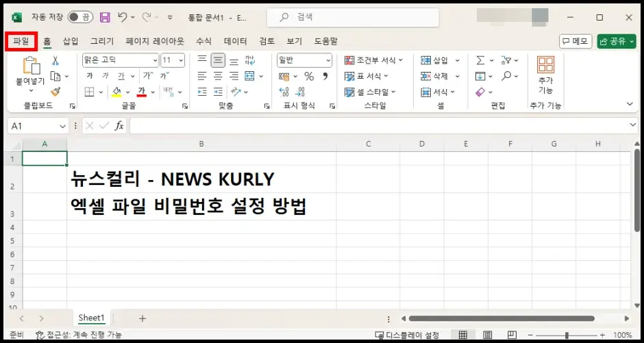Open the 파일 menu tab
The image size is (644, 343).
point(21,41)
